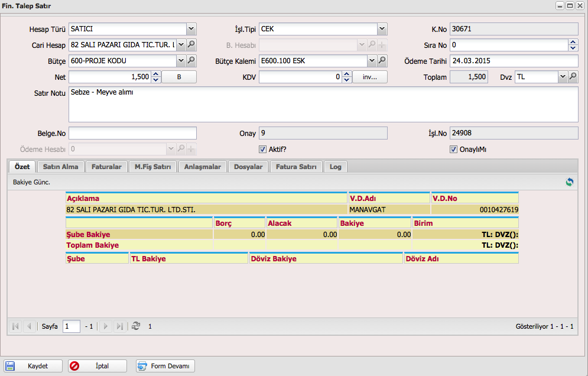Open the Cari Hesap search magnifier
This screenshot has width=588, height=376.
point(191,45)
